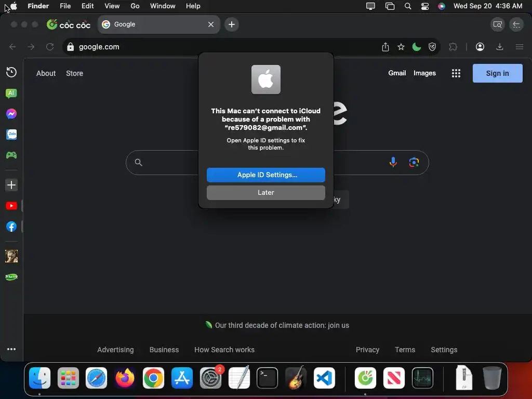Viewport: 532px width, 399px height.
Task: Open the downloads icon in toolbar
Action: [x=499, y=47]
